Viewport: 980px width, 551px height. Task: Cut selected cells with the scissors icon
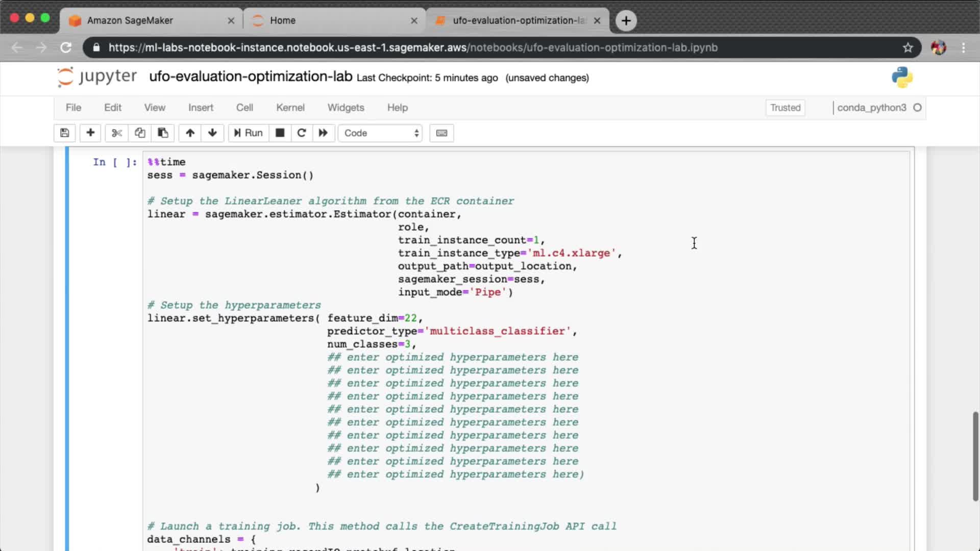coord(117,133)
